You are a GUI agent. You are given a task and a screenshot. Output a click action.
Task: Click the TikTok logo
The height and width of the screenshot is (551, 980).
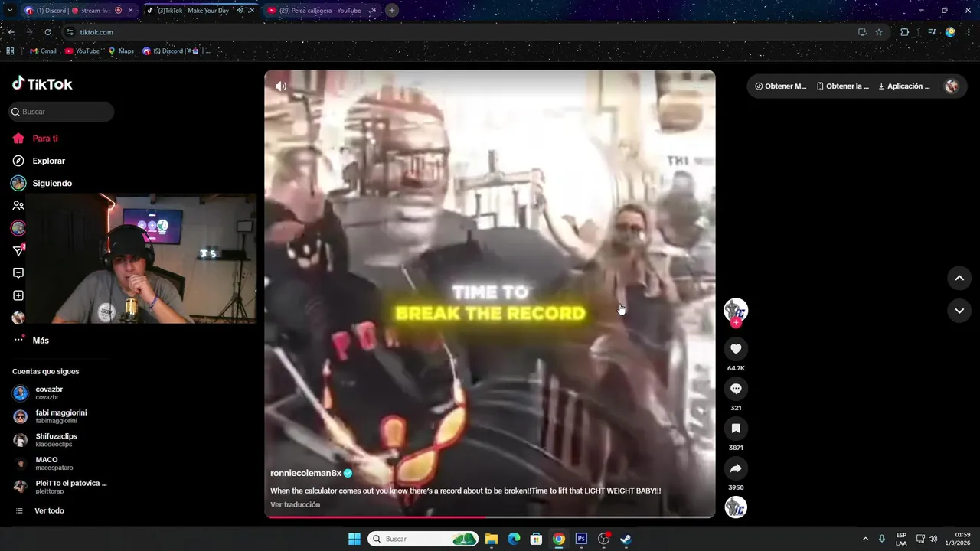coord(42,83)
